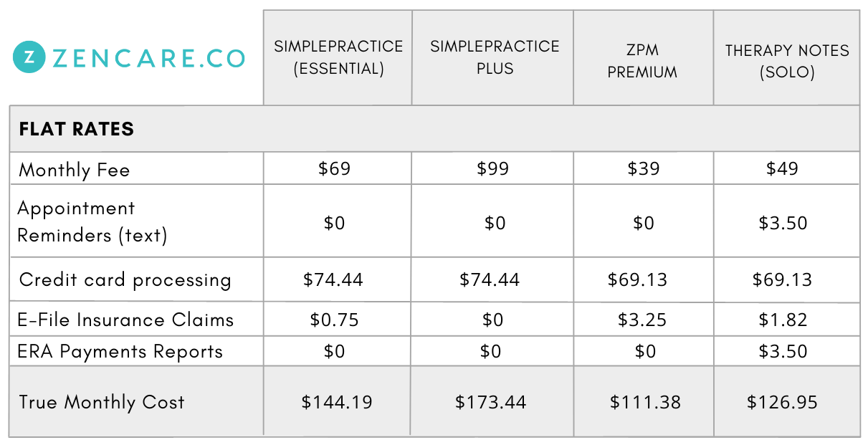
Task: Select the SimplePractice (Essential) column header
Action: (338, 58)
